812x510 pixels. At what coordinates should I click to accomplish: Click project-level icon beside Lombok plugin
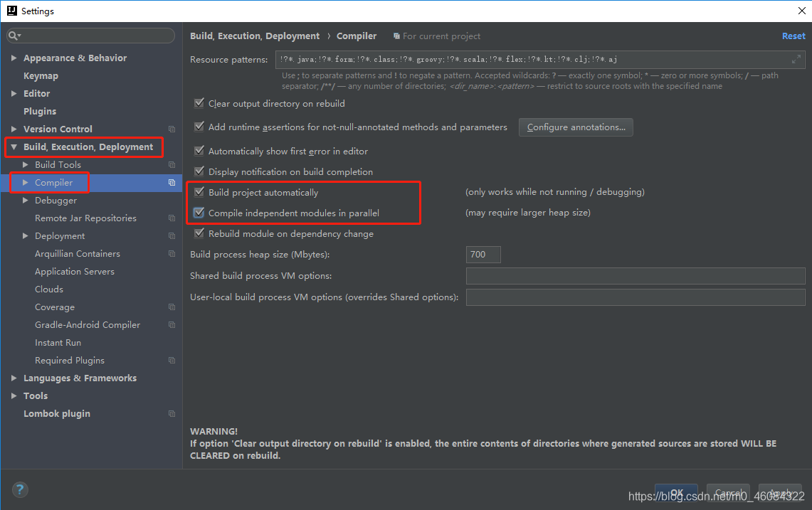(172, 414)
